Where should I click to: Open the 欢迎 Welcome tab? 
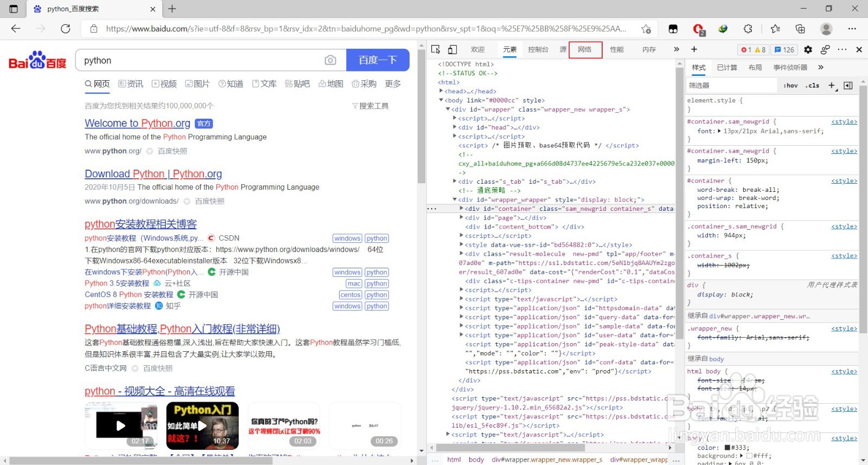tap(478, 49)
